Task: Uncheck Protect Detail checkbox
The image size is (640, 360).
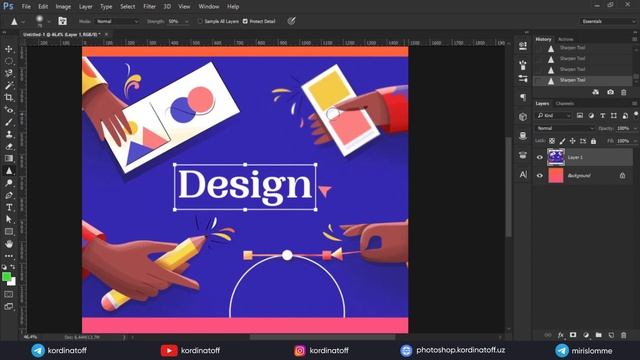Action: [x=245, y=21]
